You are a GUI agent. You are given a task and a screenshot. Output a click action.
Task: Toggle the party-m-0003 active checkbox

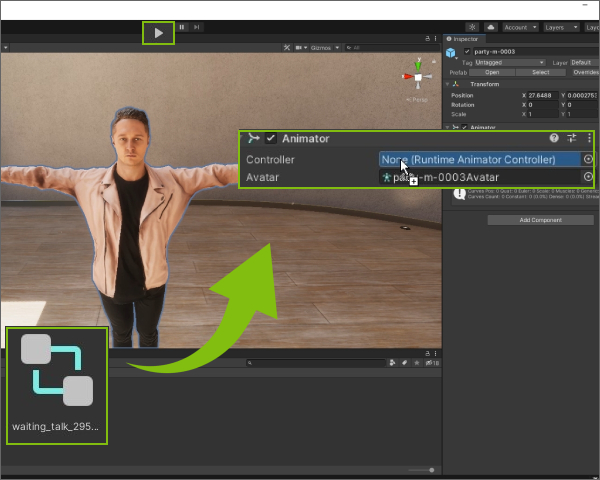pyautogui.click(x=467, y=51)
